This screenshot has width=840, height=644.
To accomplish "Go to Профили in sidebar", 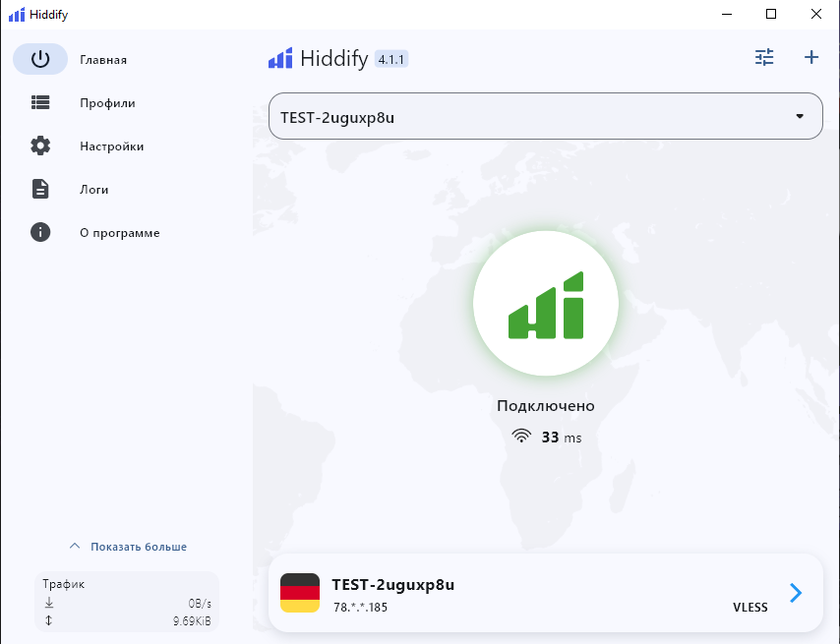I will coord(107,103).
